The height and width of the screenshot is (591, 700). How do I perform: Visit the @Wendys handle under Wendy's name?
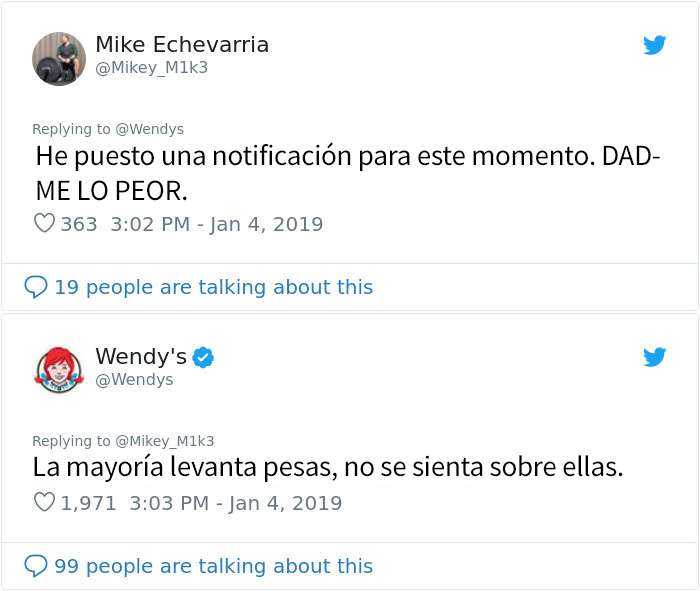[x=134, y=380]
